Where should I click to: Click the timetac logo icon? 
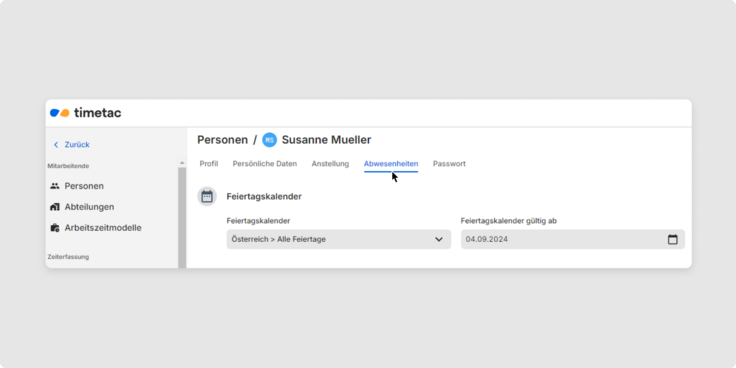pos(60,113)
